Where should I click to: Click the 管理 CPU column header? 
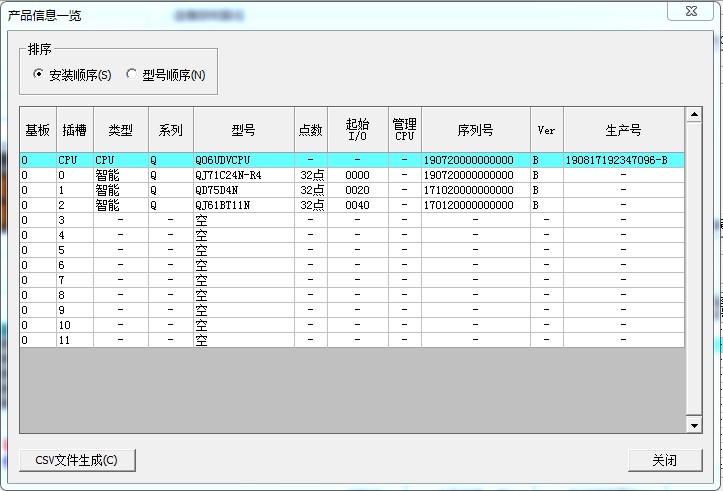point(404,130)
